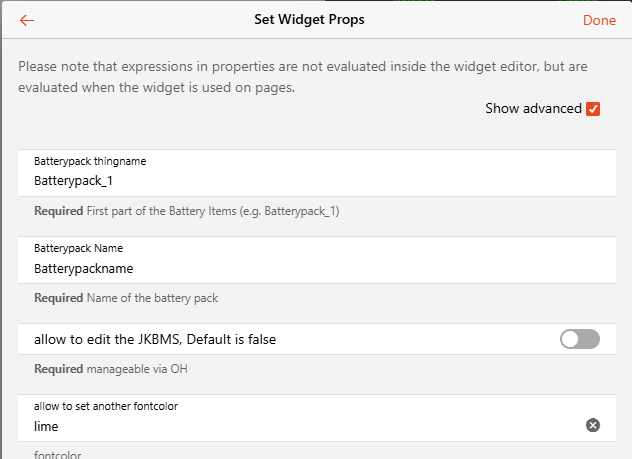
Task: Go back using the arrow icon
Action: pyautogui.click(x=27, y=20)
